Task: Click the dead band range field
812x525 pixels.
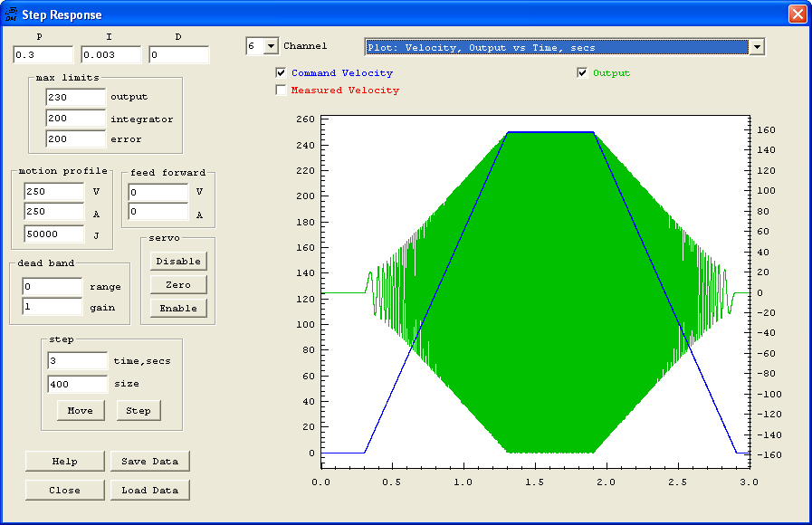Action: click(x=52, y=287)
